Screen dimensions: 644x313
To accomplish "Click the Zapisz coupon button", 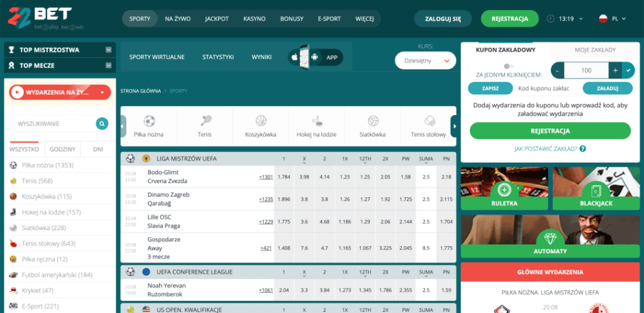I will pyautogui.click(x=491, y=88).
